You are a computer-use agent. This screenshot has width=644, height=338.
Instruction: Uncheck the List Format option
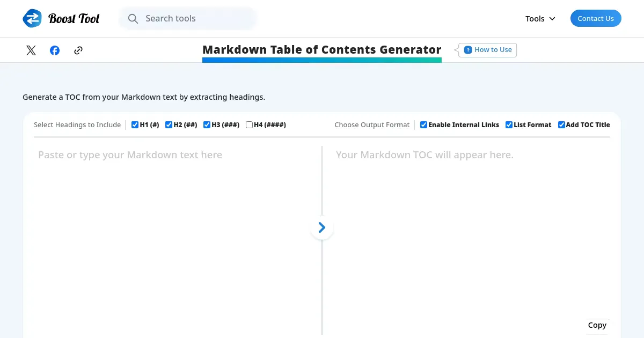pos(509,125)
